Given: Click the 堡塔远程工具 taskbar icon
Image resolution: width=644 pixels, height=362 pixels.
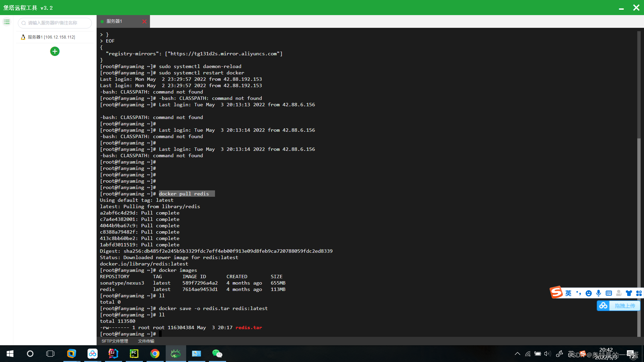Looking at the screenshot, I should [x=176, y=354].
